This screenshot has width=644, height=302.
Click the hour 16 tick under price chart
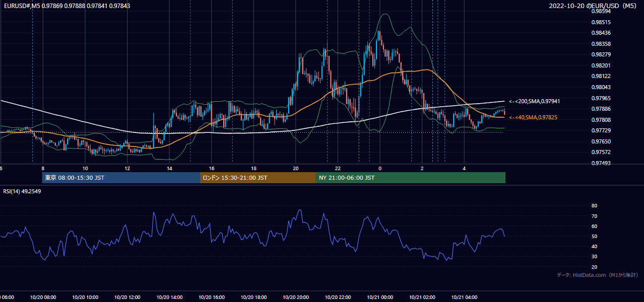[x=212, y=168]
